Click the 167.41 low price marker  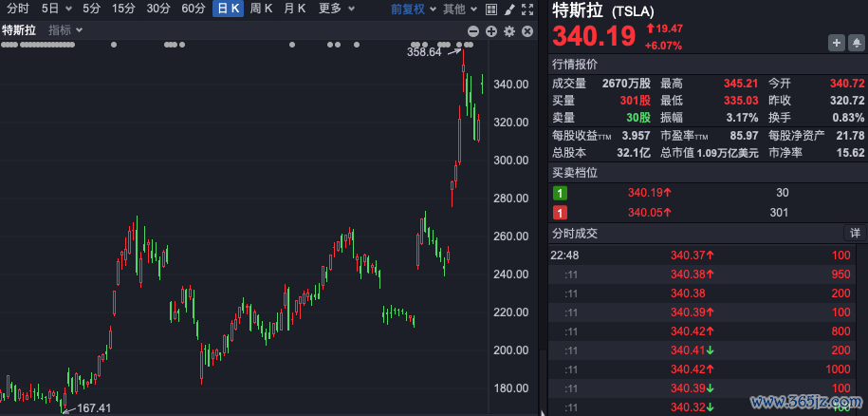tap(94, 408)
